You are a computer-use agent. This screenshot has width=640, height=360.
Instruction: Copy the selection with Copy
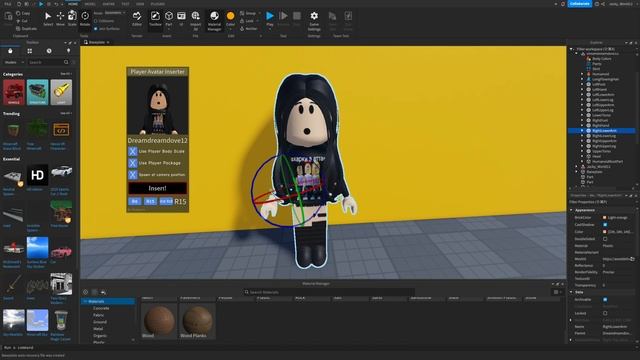point(23,13)
